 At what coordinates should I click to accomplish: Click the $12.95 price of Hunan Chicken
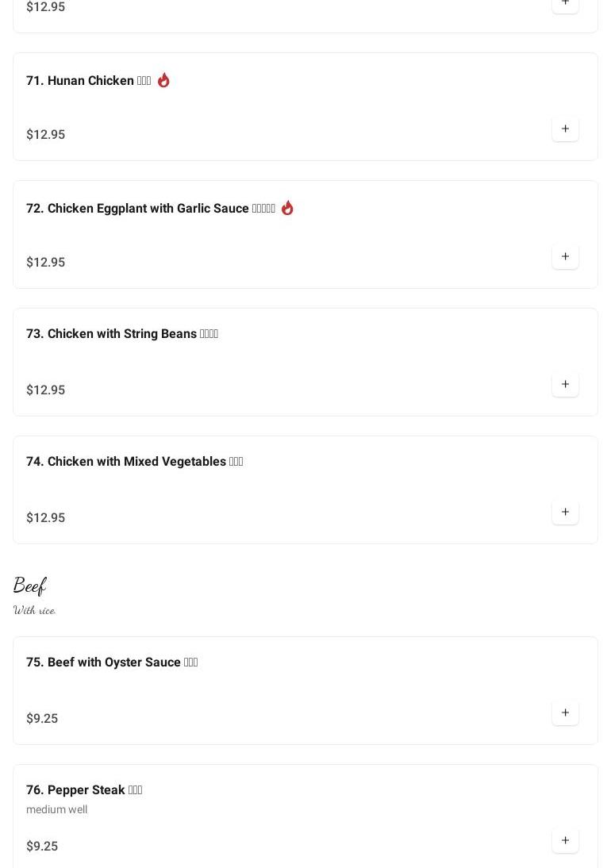[x=45, y=135]
